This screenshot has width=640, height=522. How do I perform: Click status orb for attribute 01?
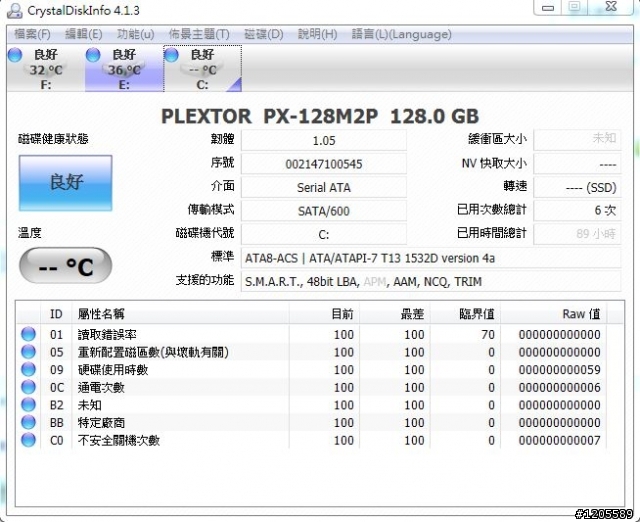pos(28,334)
